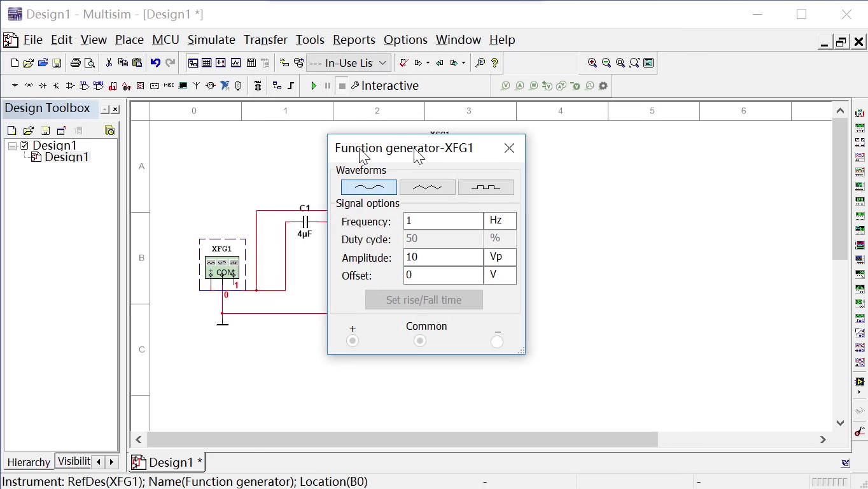Open the Options menu

pos(405,40)
